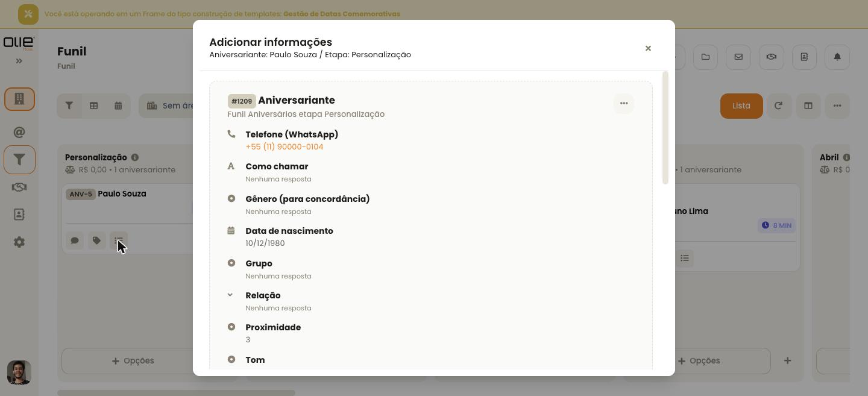Toggle the column layout icon
This screenshot has width=868, height=396.
pyautogui.click(x=808, y=105)
